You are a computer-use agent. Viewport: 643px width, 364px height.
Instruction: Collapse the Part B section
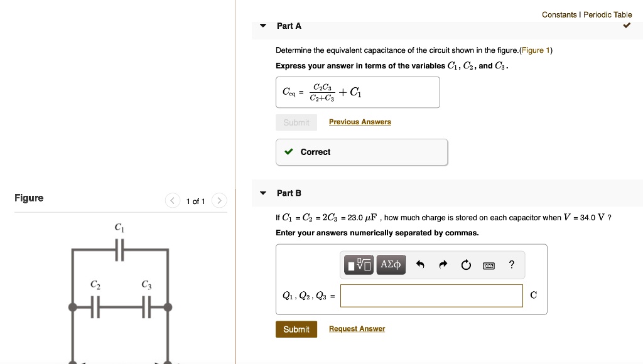point(262,193)
